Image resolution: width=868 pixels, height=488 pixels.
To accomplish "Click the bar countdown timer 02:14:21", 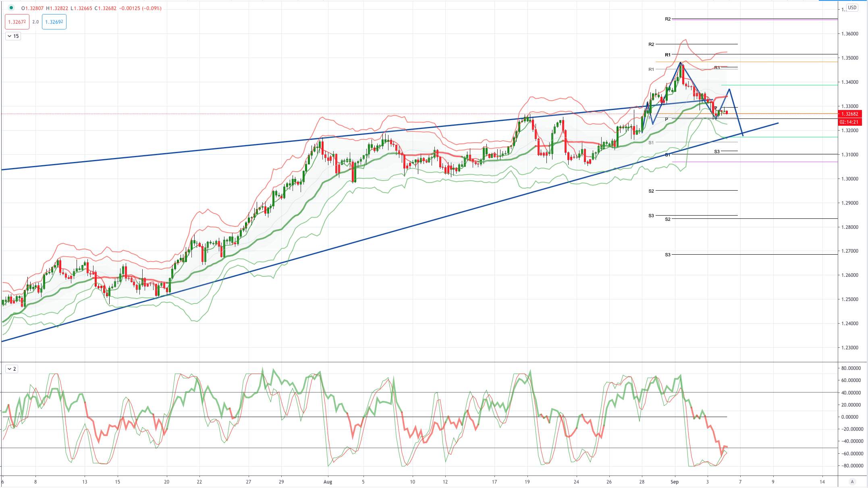I will tap(849, 122).
